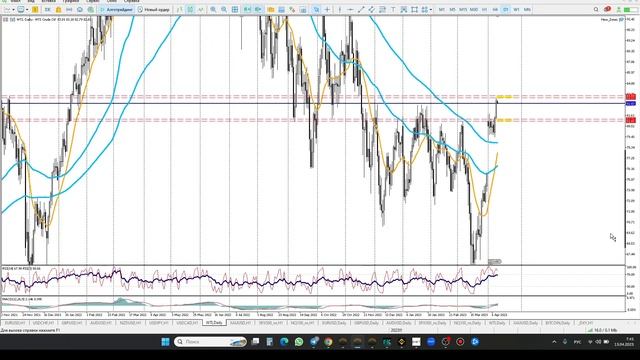This screenshot has height=360, width=640.
Task: Switch to BITCOIN,Daily chart tab
Action: point(558,323)
